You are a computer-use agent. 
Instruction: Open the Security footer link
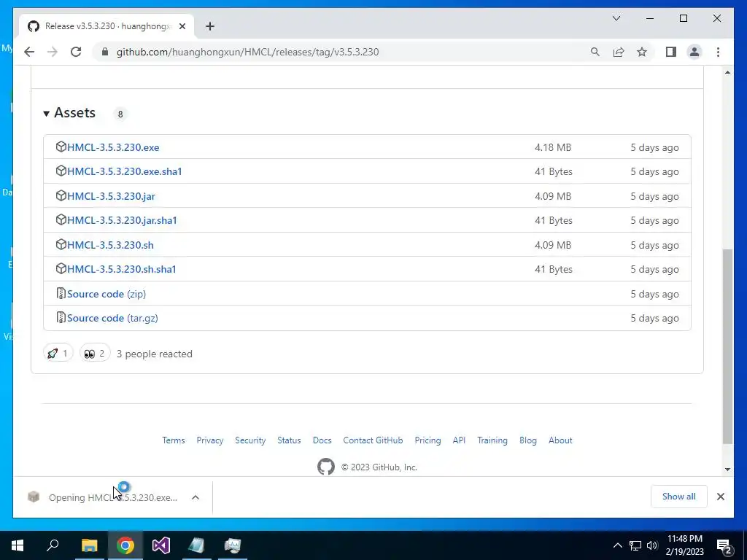click(x=250, y=440)
